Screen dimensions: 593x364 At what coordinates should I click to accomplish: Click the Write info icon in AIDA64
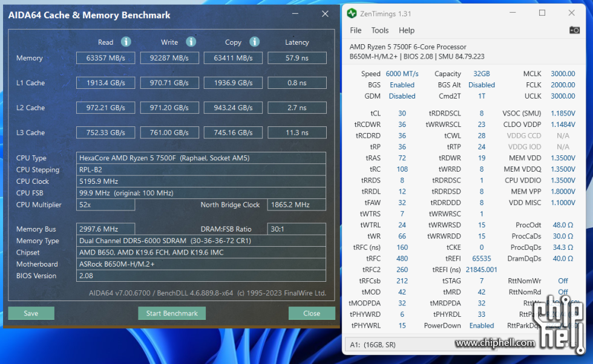coord(191,42)
